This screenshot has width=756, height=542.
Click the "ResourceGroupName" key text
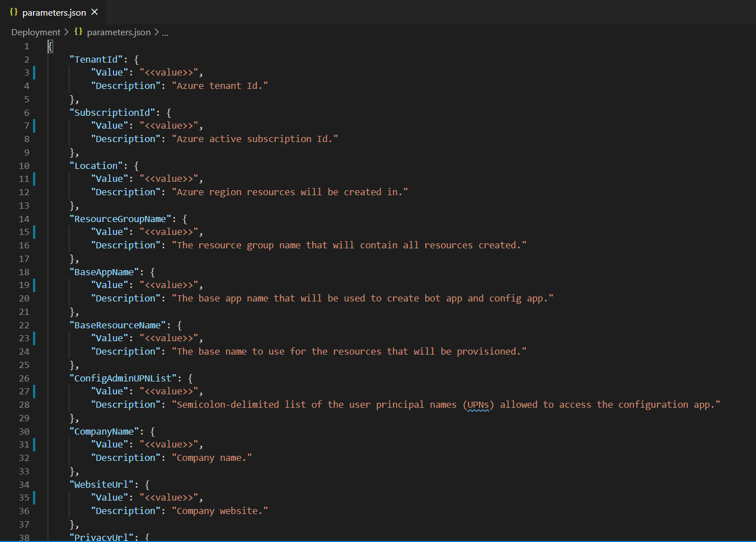pyautogui.click(x=120, y=219)
